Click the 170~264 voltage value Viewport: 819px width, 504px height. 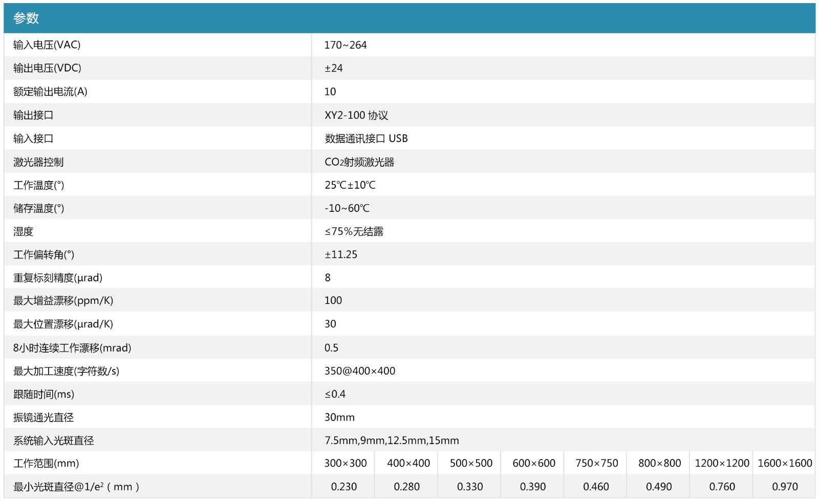pyautogui.click(x=346, y=45)
